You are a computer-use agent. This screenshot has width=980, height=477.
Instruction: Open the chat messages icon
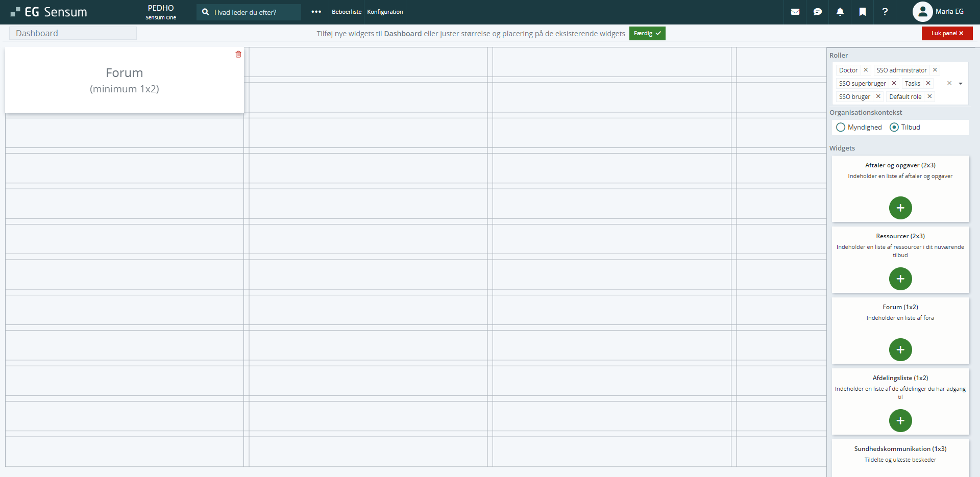click(818, 12)
